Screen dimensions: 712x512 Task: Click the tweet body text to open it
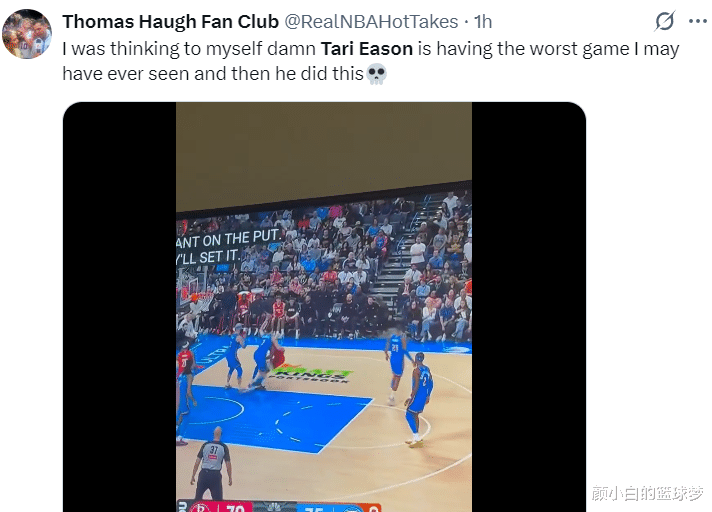click(x=371, y=61)
